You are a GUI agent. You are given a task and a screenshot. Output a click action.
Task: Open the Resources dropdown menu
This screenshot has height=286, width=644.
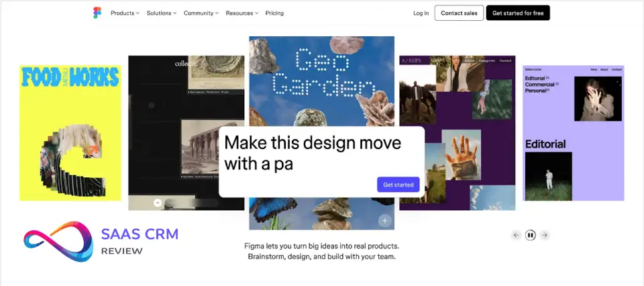[x=242, y=13]
